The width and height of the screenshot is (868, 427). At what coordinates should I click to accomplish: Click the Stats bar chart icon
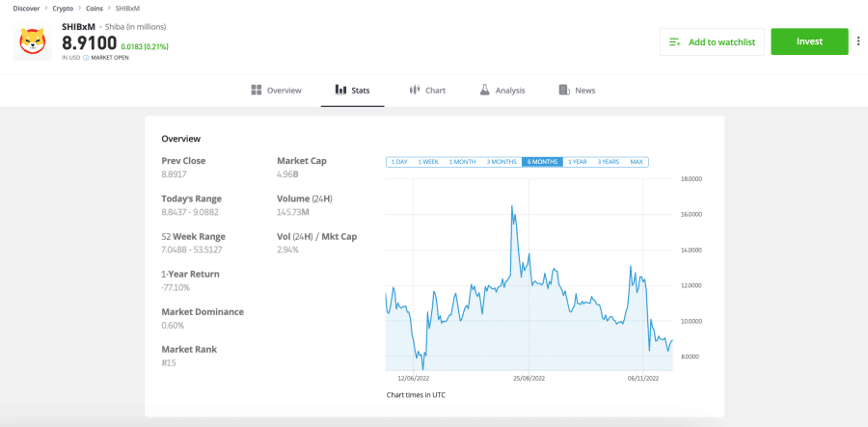tap(341, 91)
